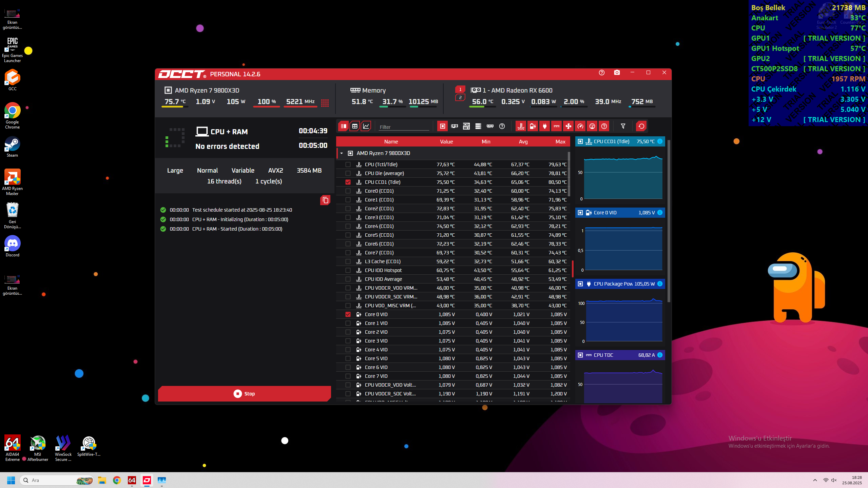This screenshot has height=488, width=868.
Task: Check the Core 1 VID checkbox
Action: (x=348, y=323)
